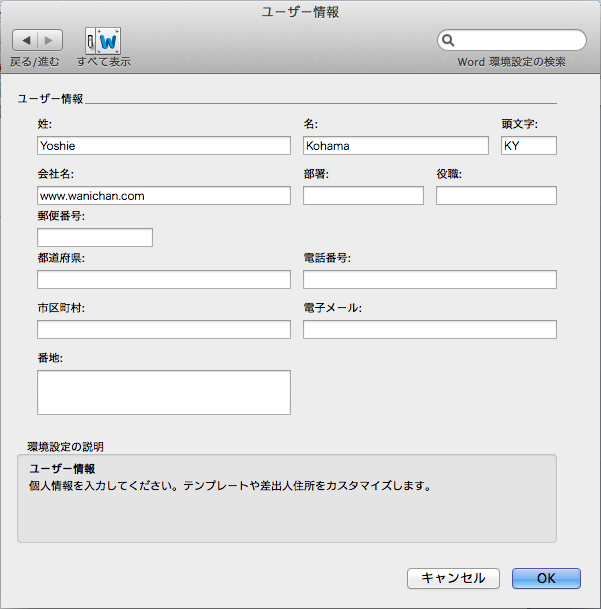Edit the company name field www.wanichan.com
The width and height of the screenshot is (601, 609).
(x=163, y=195)
